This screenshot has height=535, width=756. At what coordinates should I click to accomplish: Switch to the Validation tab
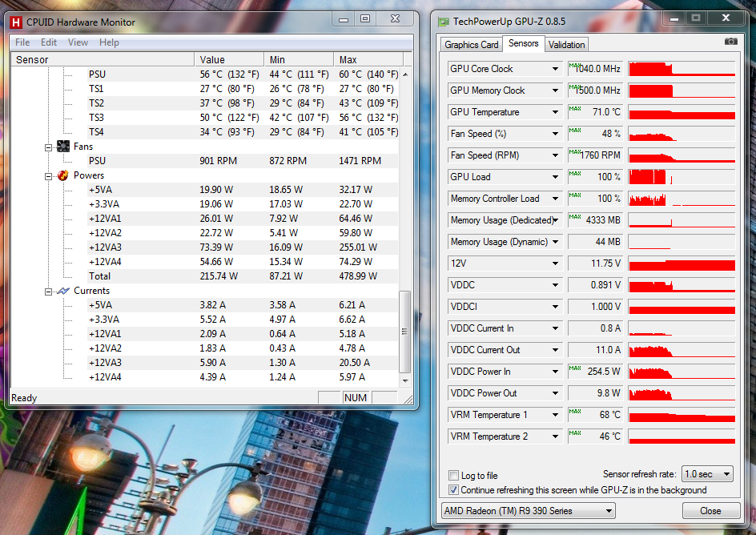tap(566, 45)
